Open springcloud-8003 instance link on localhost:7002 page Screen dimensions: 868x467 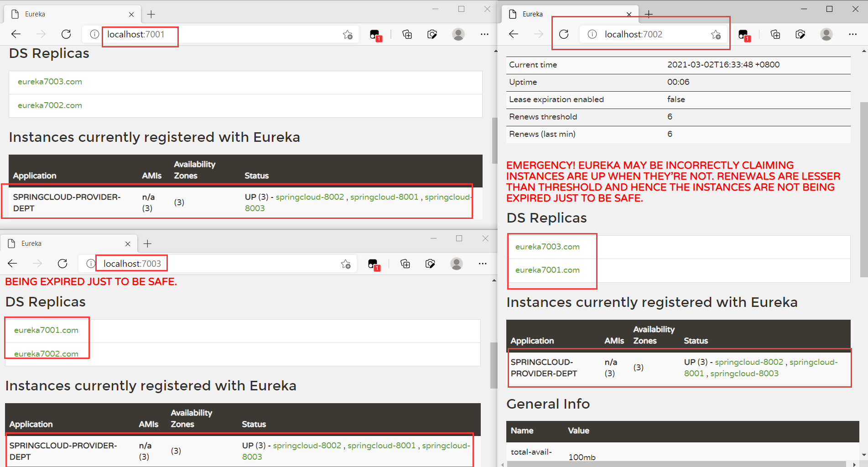click(x=744, y=374)
